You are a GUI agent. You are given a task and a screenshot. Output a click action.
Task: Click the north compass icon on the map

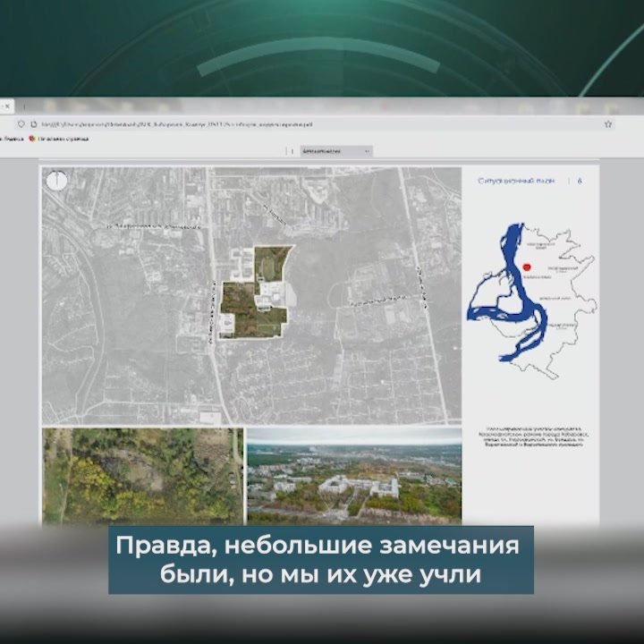[x=57, y=182]
